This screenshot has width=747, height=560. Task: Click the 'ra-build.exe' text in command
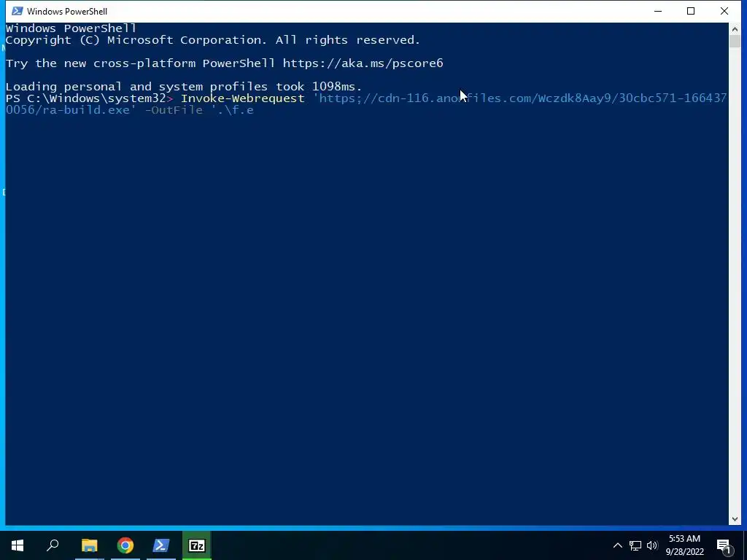tap(86, 111)
